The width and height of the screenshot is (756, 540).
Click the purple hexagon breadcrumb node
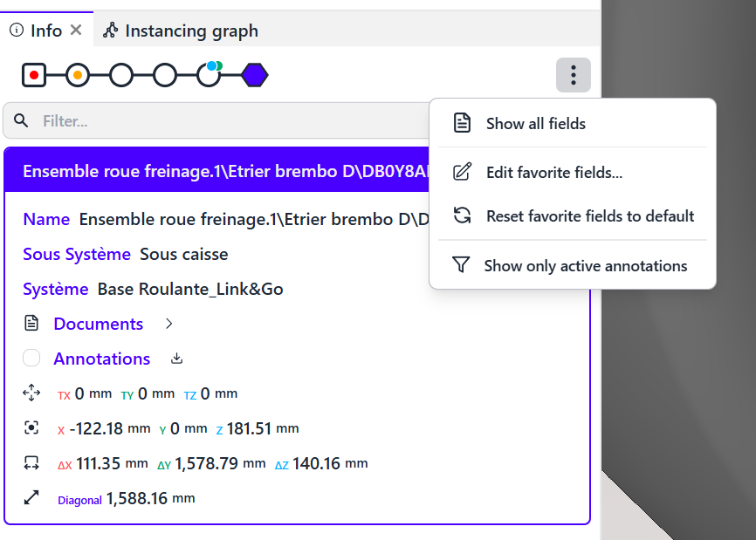255,76
